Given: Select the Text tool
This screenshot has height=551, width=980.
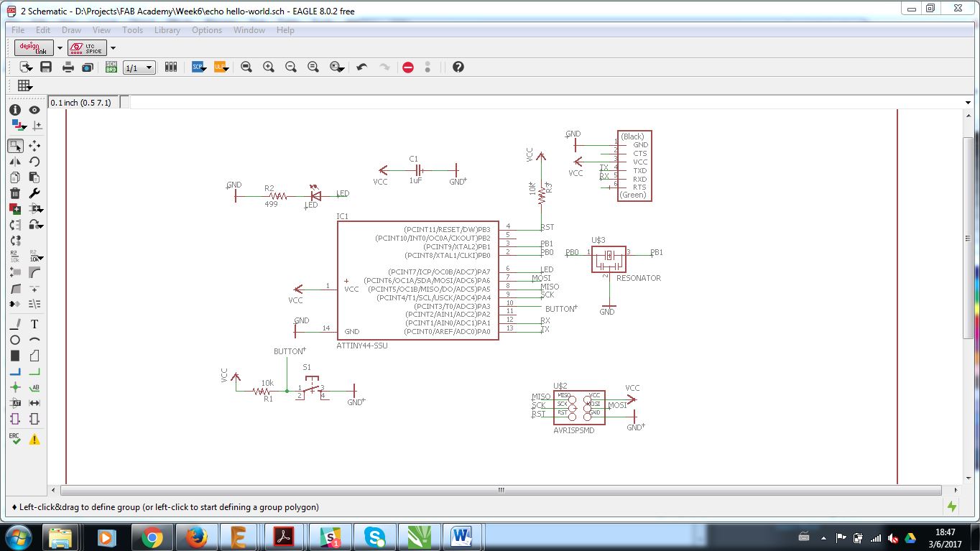Looking at the screenshot, I should pyautogui.click(x=34, y=325).
